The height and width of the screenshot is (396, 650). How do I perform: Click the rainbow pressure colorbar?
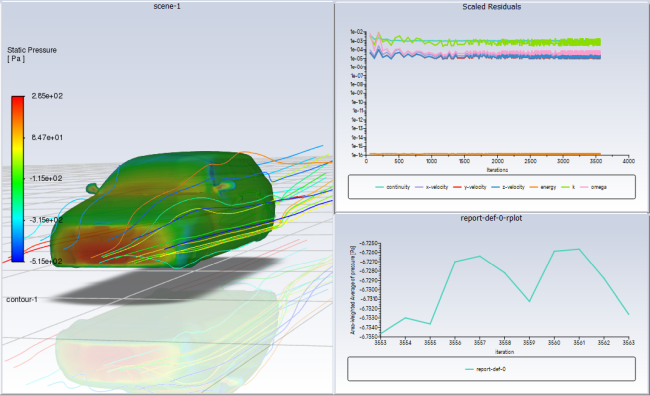point(17,179)
